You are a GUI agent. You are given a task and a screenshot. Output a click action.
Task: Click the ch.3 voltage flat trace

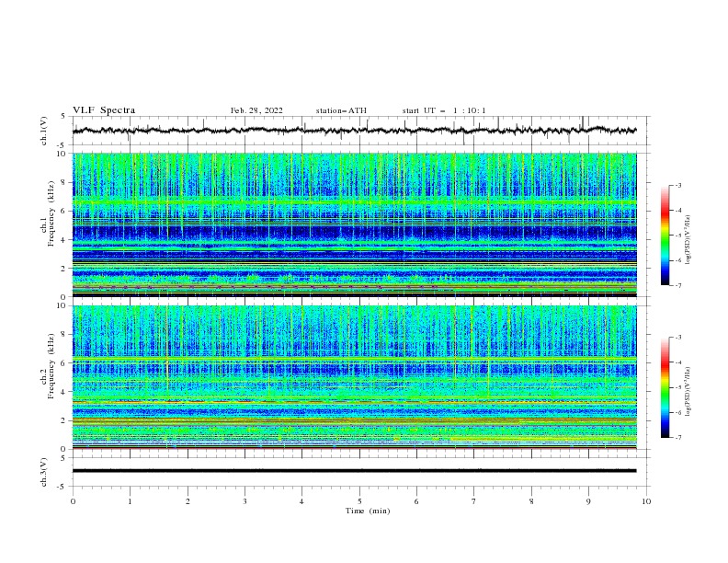pos(354,471)
